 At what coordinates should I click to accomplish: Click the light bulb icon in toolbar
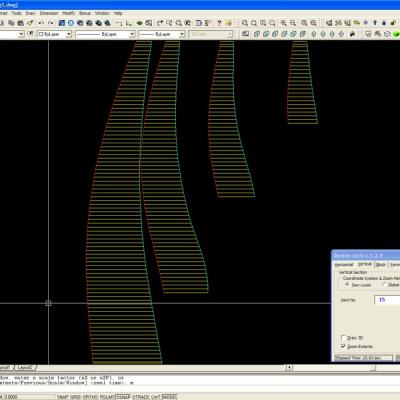point(375,23)
